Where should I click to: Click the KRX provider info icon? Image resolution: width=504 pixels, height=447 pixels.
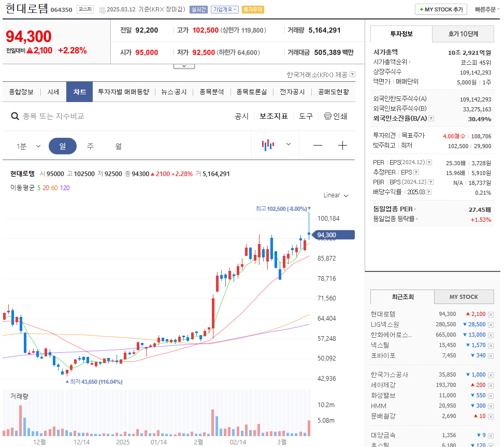(353, 75)
